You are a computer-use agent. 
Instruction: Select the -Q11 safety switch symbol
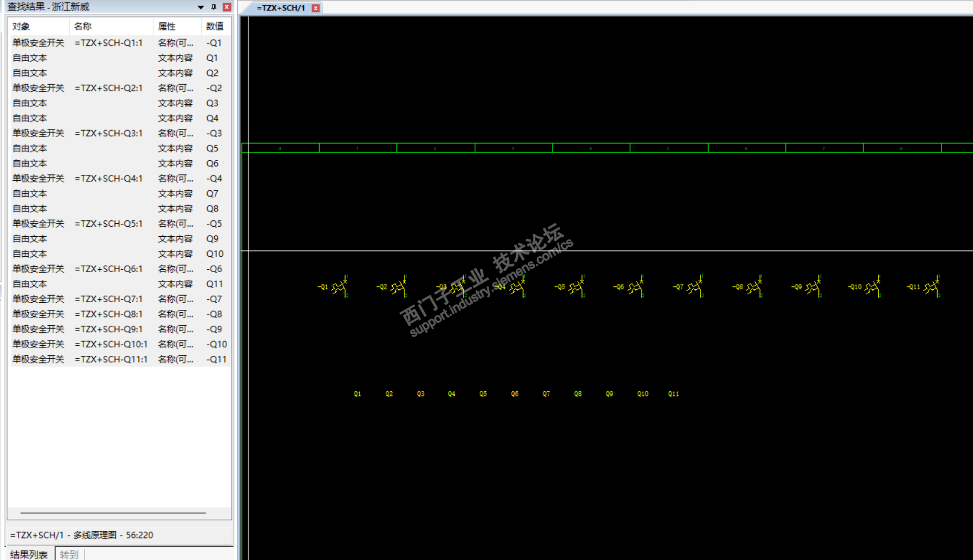pyautogui.click(x=932, y=287)
